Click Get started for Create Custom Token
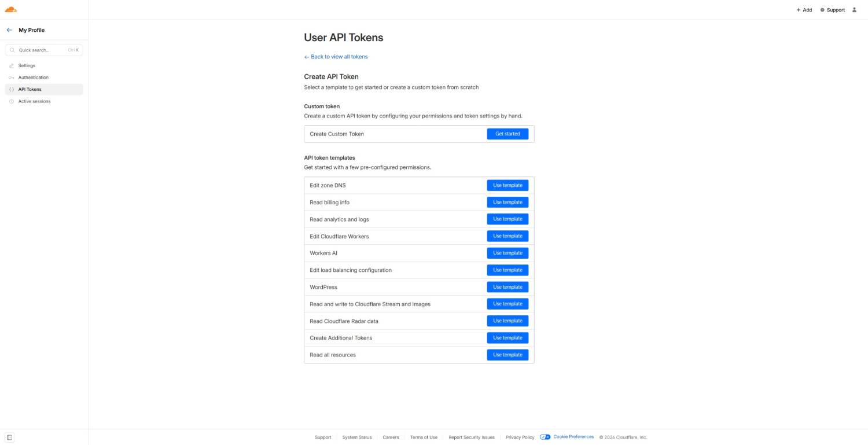 pos(507,134)
